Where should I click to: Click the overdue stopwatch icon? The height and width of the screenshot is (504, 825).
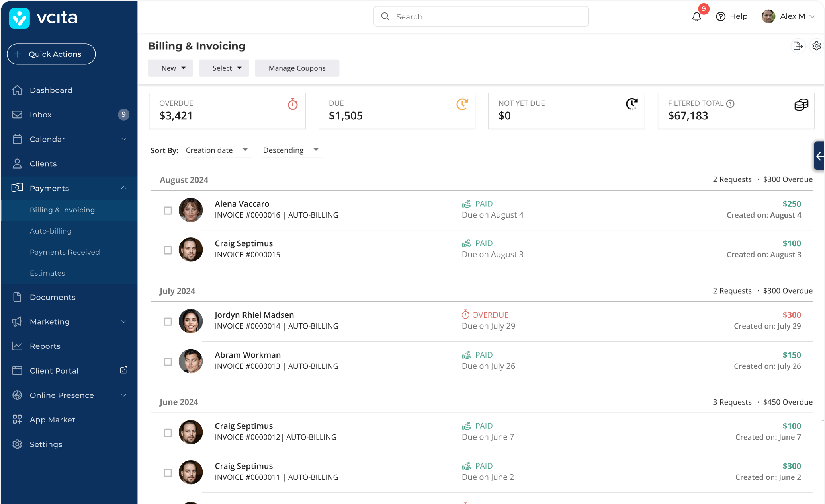(293, 104)
